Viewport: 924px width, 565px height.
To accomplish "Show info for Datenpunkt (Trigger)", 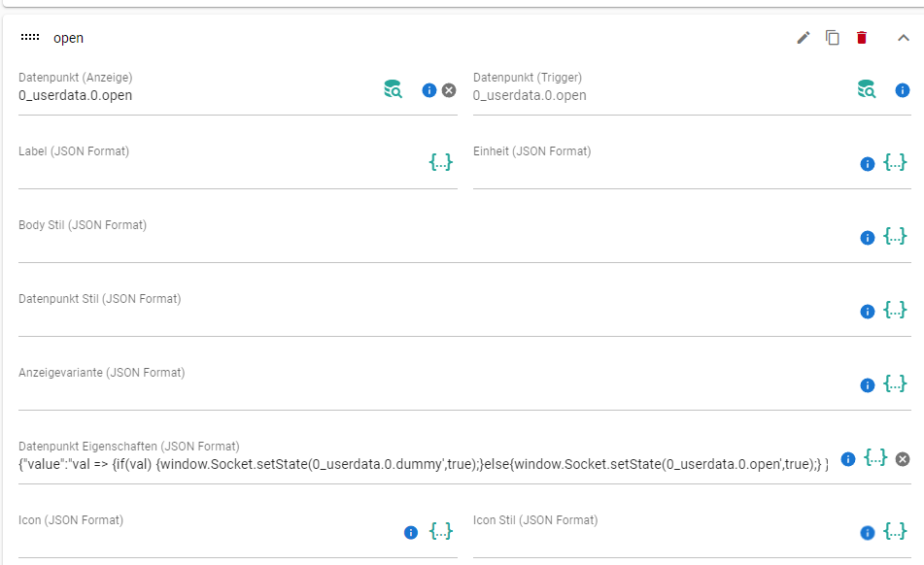I will point(903,90).
